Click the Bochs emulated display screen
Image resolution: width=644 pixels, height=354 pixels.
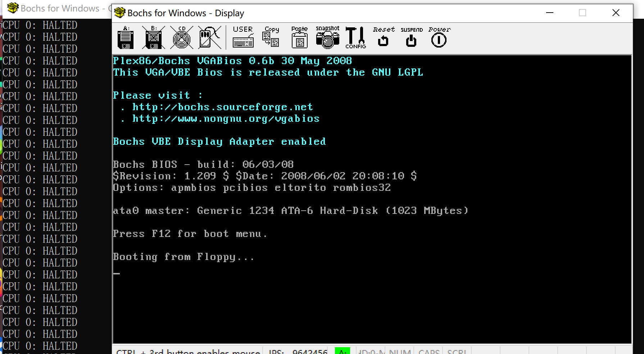pyautogui.click(x=372, y=199)
